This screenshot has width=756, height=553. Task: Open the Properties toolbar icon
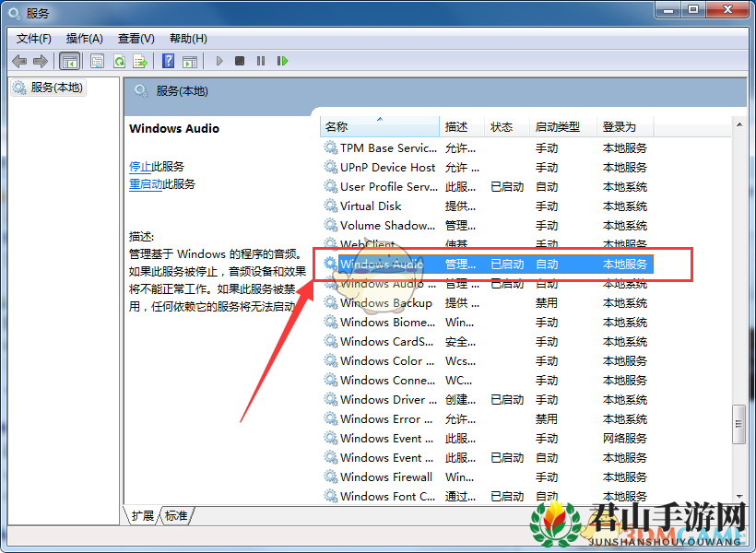tap(98, 61)
